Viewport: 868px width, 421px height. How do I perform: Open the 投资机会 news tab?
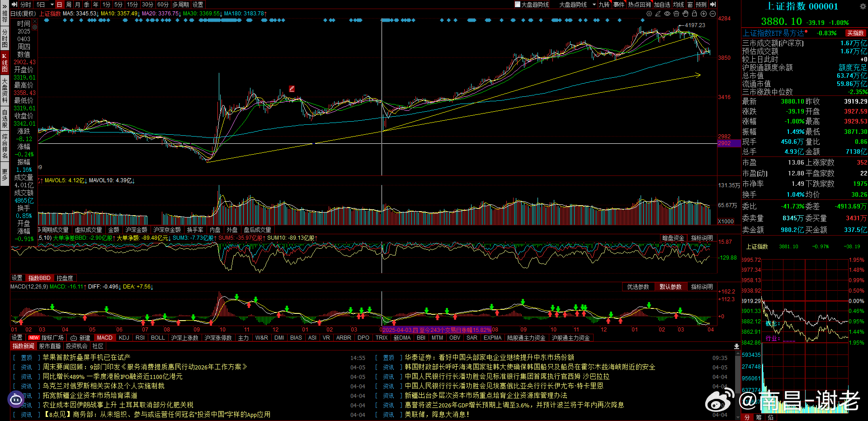tap(76, 346)
